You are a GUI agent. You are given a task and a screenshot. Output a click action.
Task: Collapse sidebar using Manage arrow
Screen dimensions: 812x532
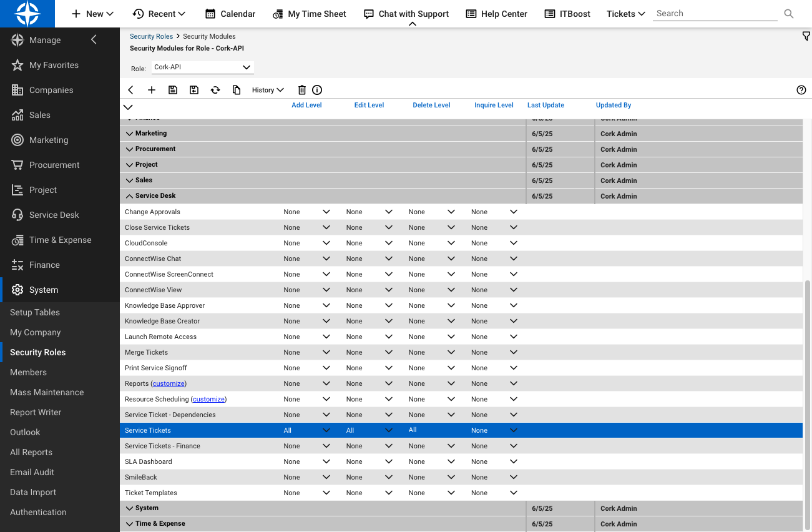[x=94, y=40]
